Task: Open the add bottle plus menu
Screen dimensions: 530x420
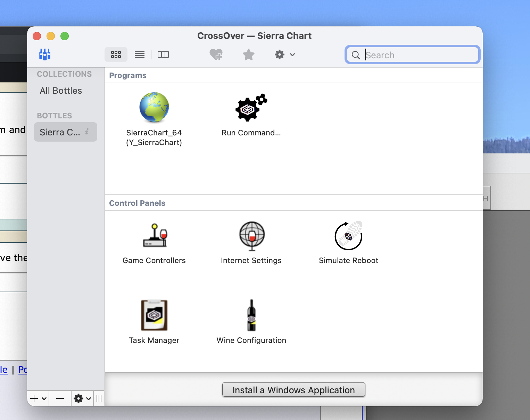Action: (38, 398)
